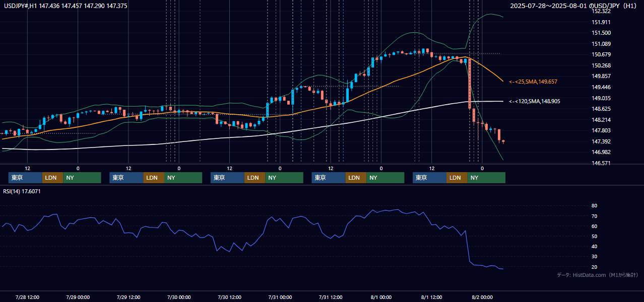
Task: Click the 8/2 00:00 time axis label
Action: (482, 297)
